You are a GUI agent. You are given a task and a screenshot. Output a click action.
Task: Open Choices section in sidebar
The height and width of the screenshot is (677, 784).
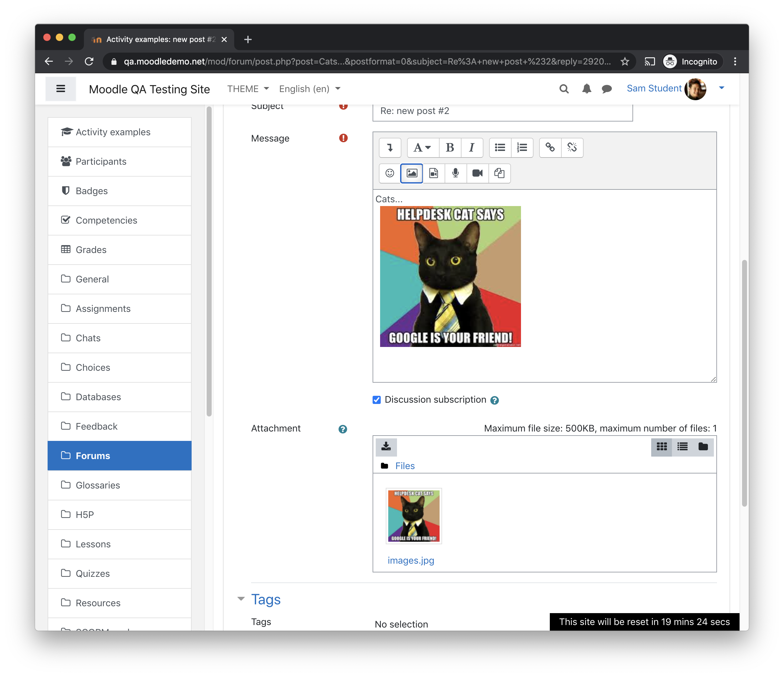120,368
